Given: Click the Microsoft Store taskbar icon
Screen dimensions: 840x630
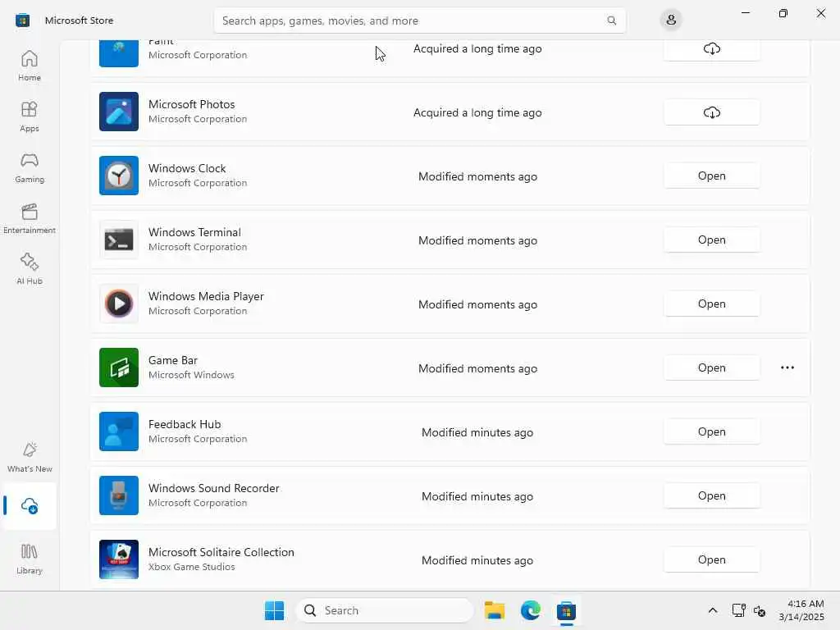Looking at the screenshot, I should tap(566, 610).
